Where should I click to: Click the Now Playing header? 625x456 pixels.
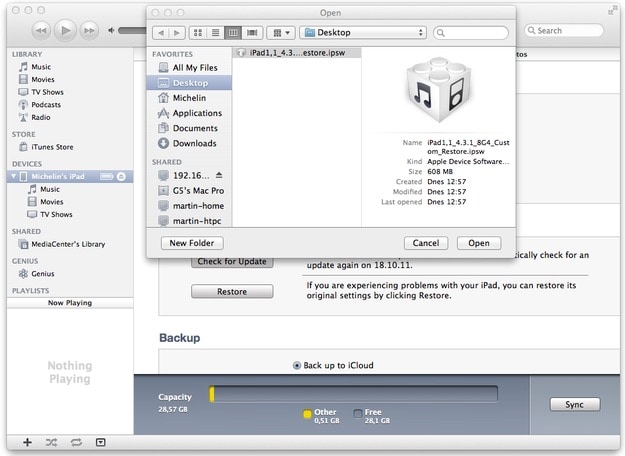70,303
